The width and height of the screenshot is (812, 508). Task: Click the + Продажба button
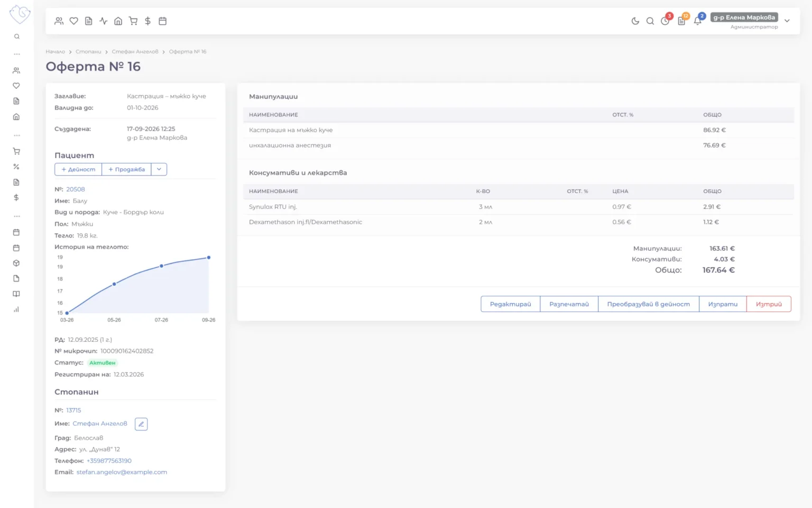(126, 169)
